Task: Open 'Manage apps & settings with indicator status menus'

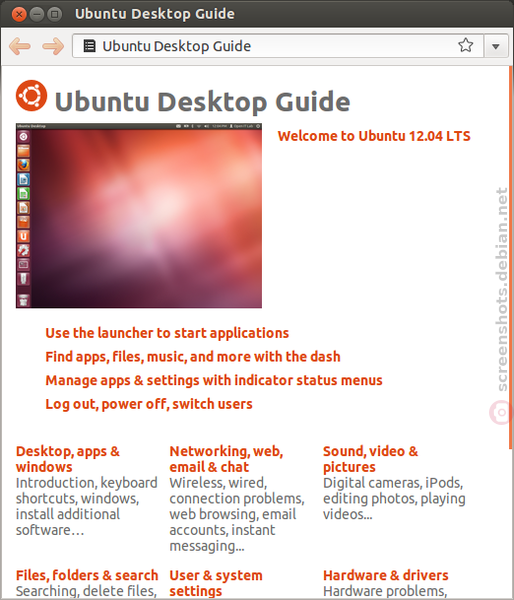Action: point(214,381)
